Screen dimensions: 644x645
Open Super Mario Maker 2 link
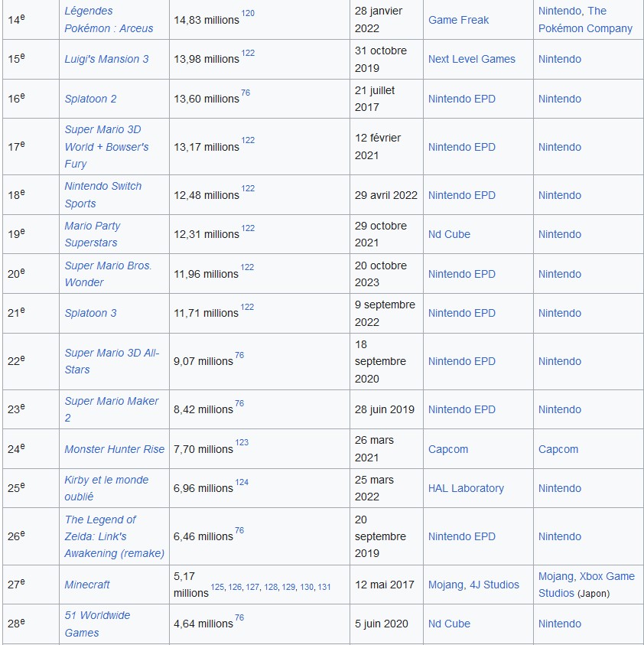point(112,409)
